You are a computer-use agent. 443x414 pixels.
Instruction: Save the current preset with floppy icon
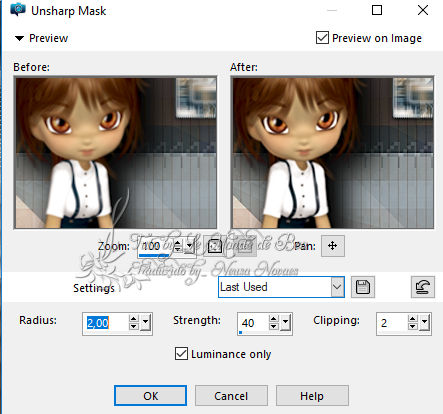(x=363, y=287)
